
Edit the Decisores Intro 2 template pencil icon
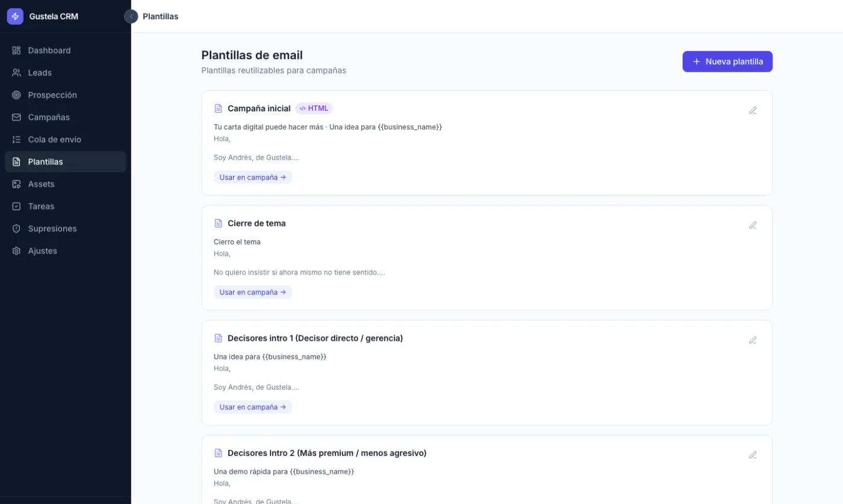(x=753, y=455)
